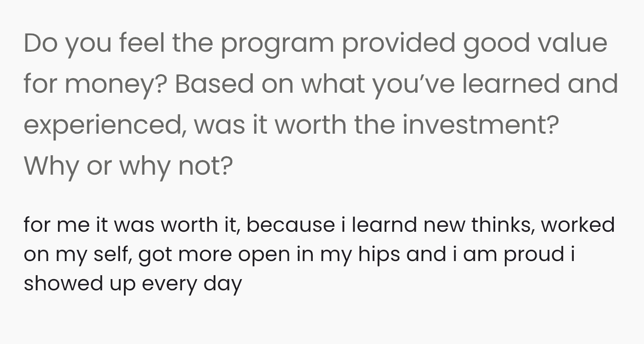Click the "Why or why not?" line
This screenshot has height=344, width=644.
point(128,166)
